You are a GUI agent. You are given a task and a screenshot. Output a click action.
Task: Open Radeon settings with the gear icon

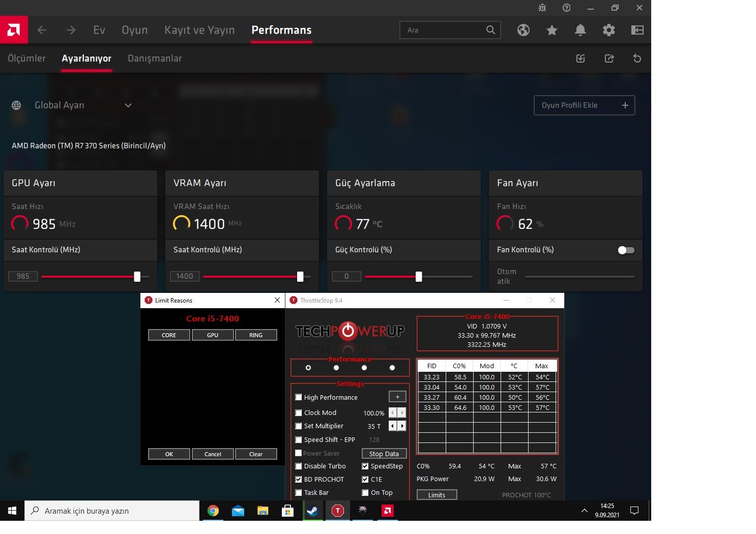609,31
